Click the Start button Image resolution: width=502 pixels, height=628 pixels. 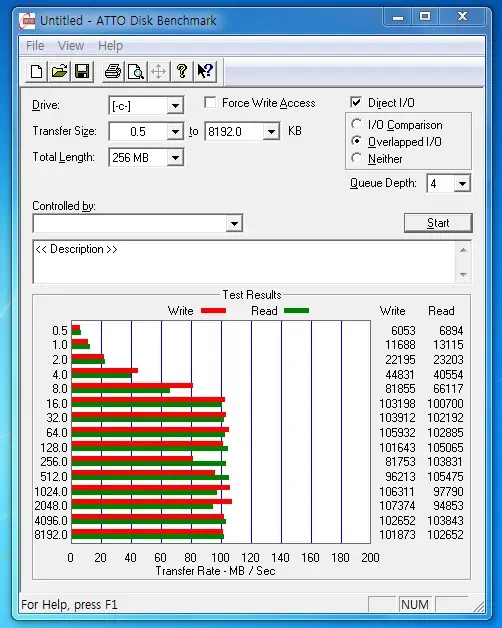[438, 223]
